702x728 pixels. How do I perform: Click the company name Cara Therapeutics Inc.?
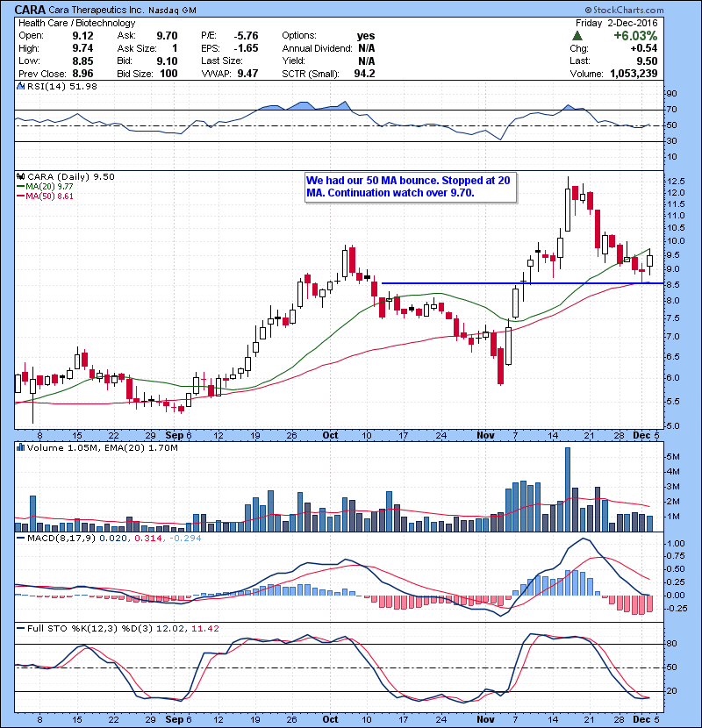click(x=97, y=10)
